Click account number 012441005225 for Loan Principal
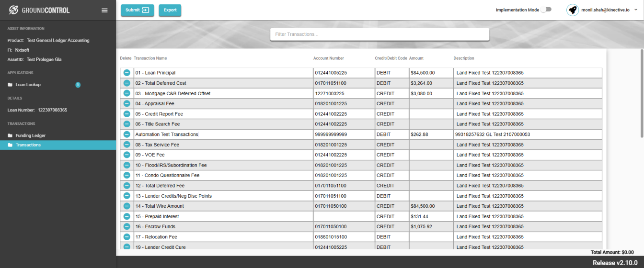644x268 pixels. pyautogui.click(x=344, y=73)
